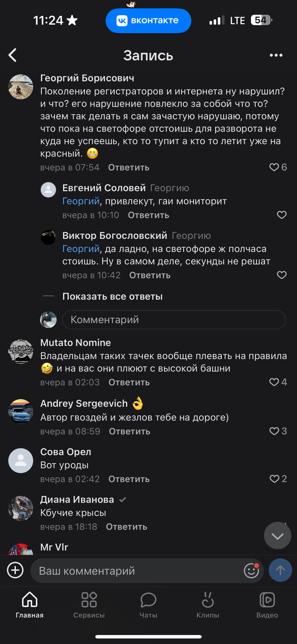Expand replies with Показать все ответы
Image resolution: width=297 pixels, height=644 pixels.
click(x=112, y=296)
